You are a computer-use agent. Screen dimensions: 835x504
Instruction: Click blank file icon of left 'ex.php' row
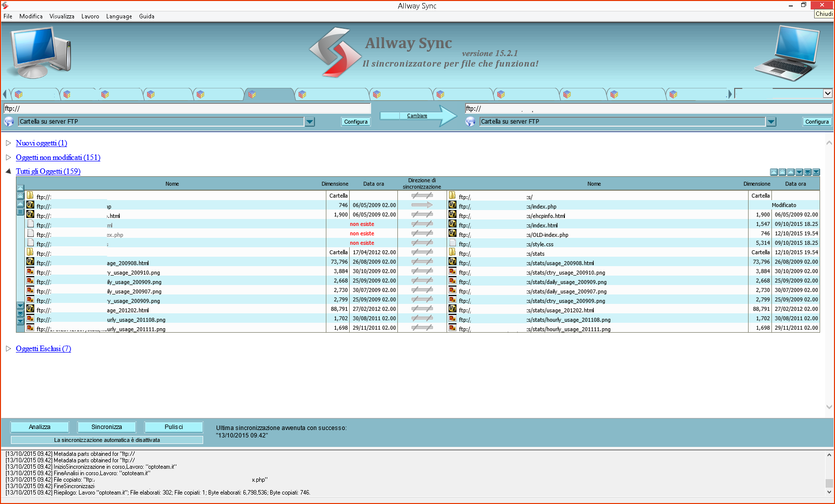(30, 233)
